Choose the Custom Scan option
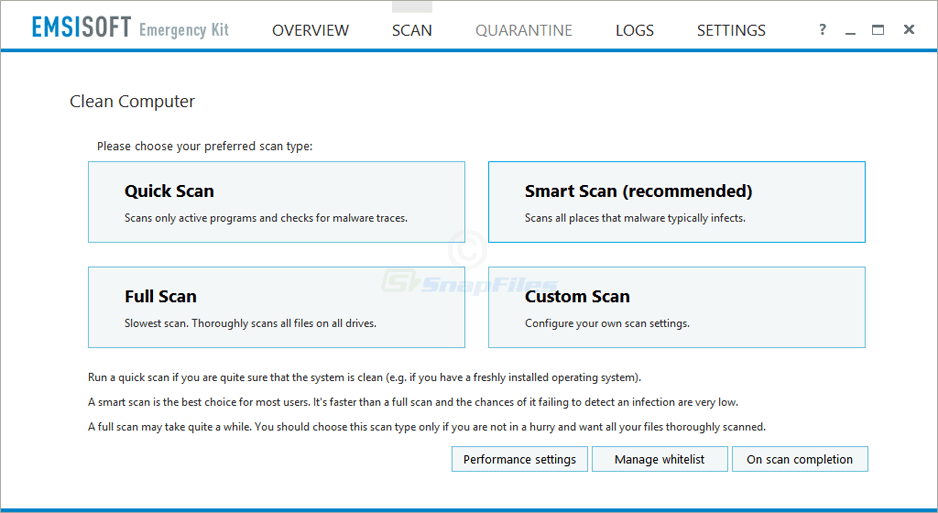The image size is (938, 513). (677, 307)
